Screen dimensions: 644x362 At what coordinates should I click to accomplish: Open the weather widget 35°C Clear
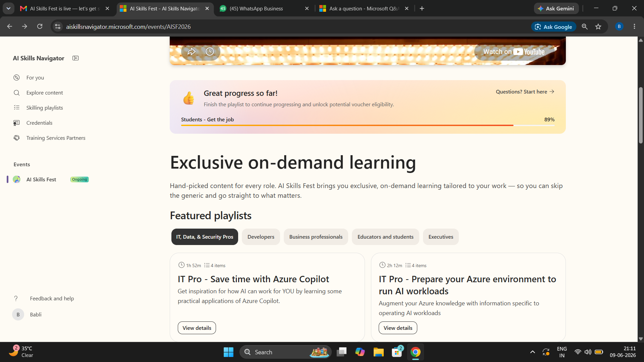click(22, 352)
